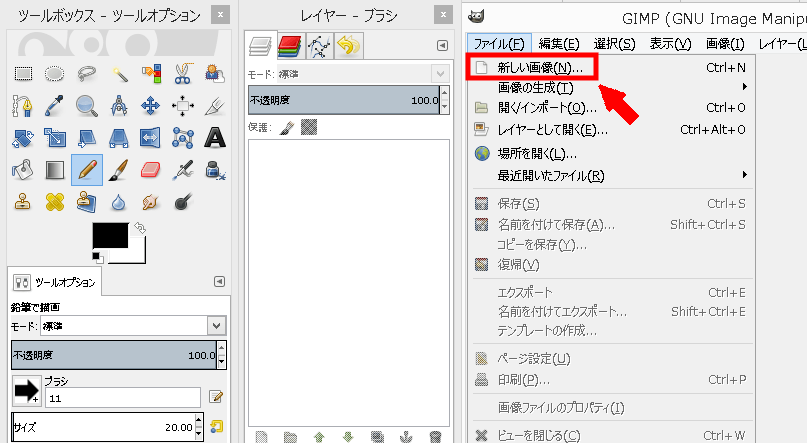The height and width of the screenshot is (443, 807).
Task: Toggle lock alpha channel in layers panel
Action: [x=309, y=127]
